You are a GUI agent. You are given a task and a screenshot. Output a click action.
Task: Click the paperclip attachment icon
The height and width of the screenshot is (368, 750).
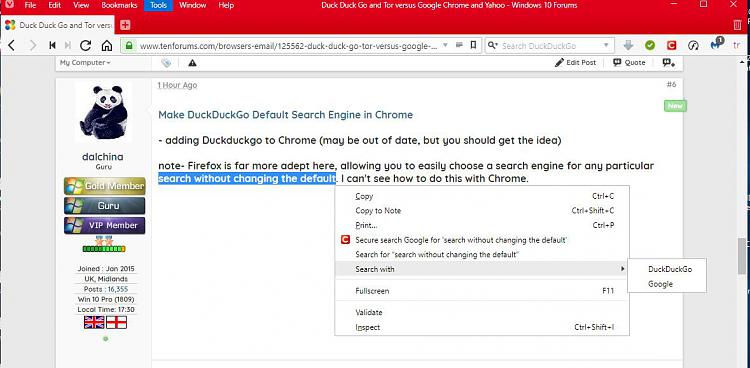(x=166, y=63)
